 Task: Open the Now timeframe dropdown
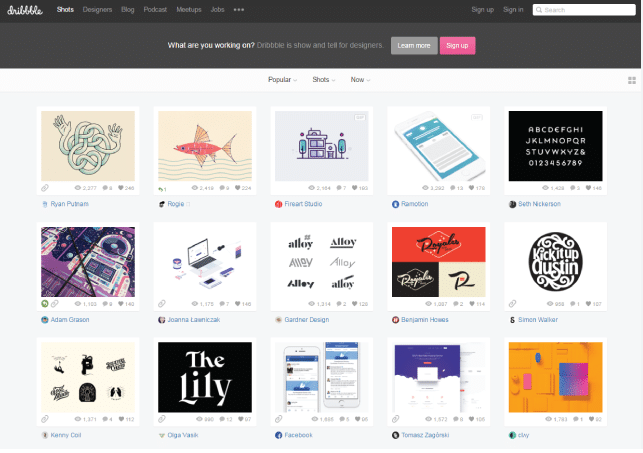(360, 80)
